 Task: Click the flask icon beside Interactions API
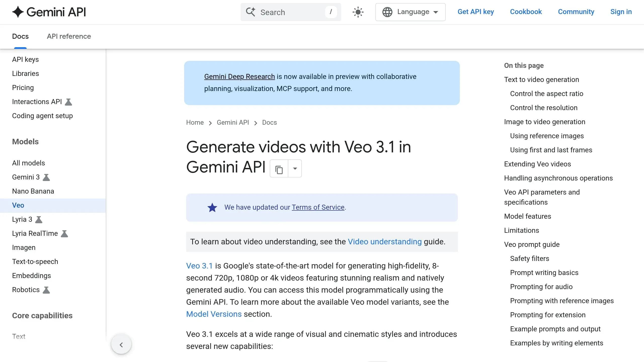point(68,102)
